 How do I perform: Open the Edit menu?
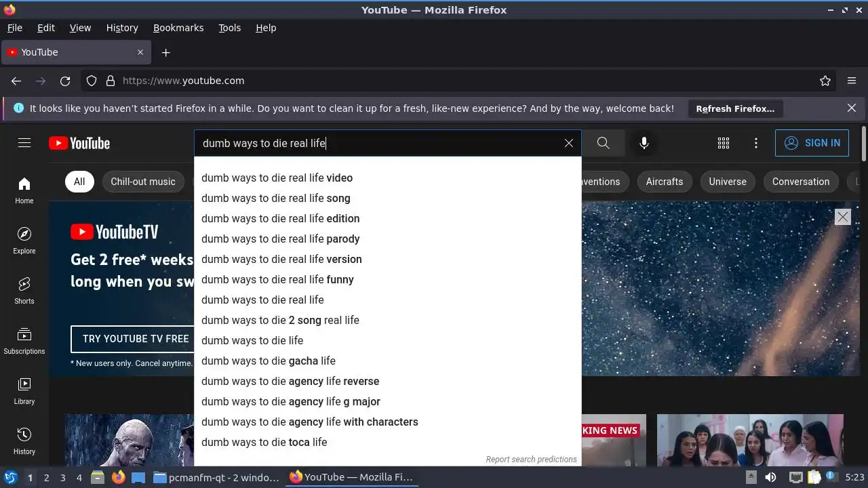click(x=46, y=28)
